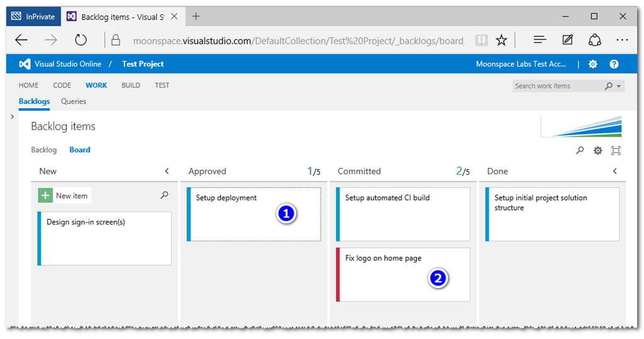Collapse the New column with its chevron
Screen dimensions: 644x339
click(x=167, y=171)
